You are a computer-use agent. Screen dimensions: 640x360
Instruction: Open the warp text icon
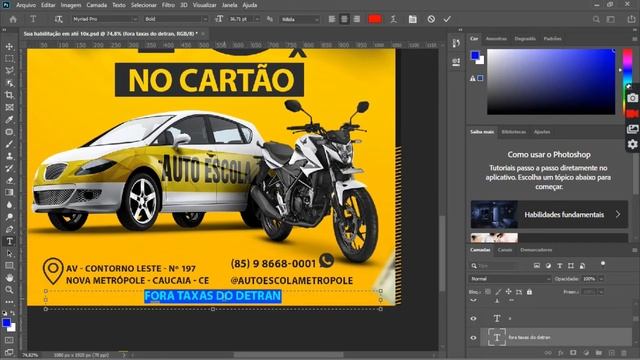393,19
